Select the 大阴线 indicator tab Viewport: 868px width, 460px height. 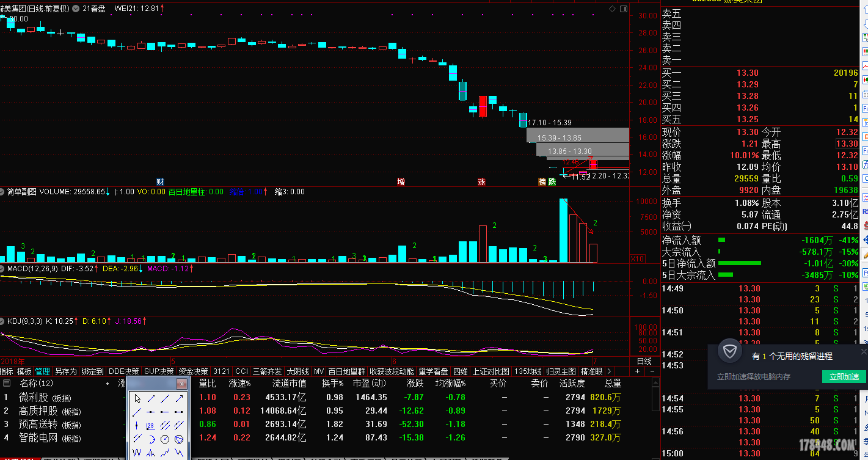point(298,371)
